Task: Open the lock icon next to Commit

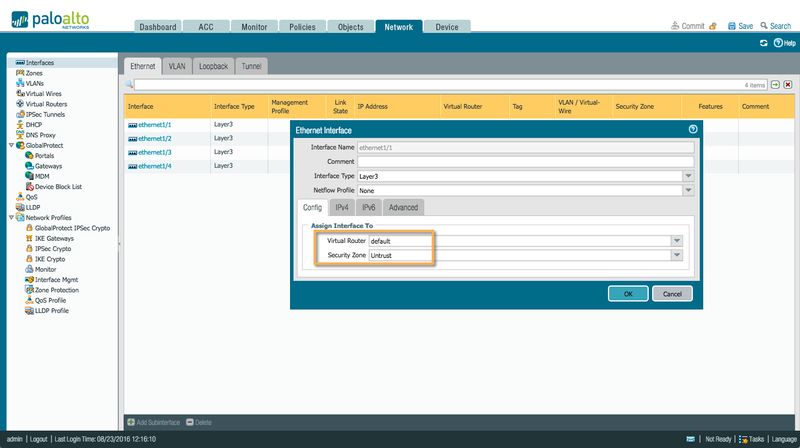Action: tap(712, 26)
